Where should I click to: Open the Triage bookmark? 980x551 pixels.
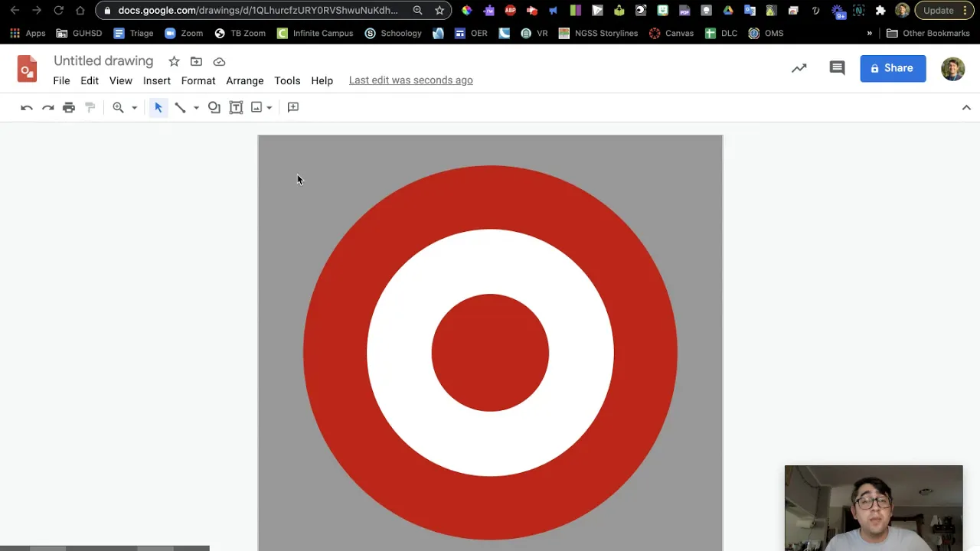[x=133, y=34]
